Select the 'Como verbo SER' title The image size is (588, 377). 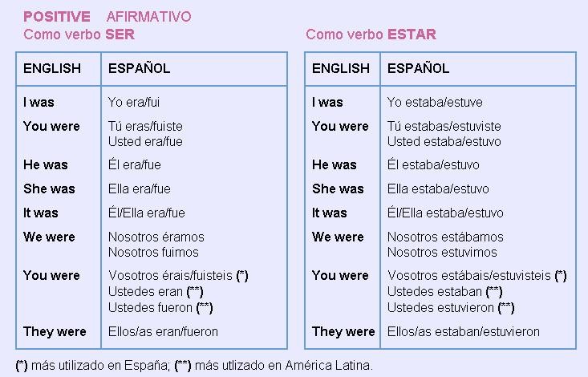point(79,34)
